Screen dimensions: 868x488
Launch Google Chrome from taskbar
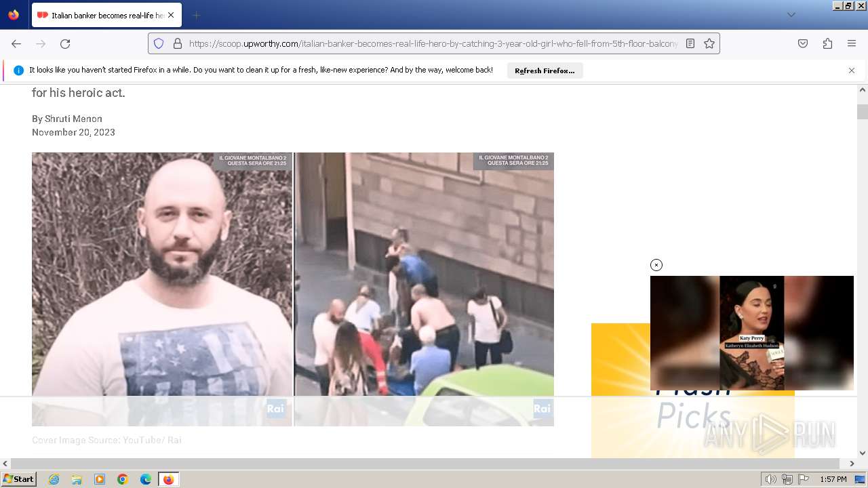click(x=123, y=479)
